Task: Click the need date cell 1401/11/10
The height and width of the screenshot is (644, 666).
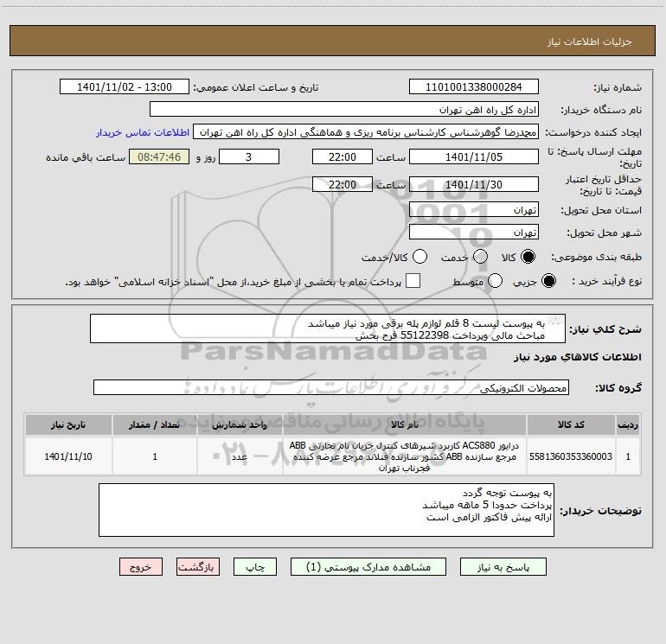Action: 68,456
